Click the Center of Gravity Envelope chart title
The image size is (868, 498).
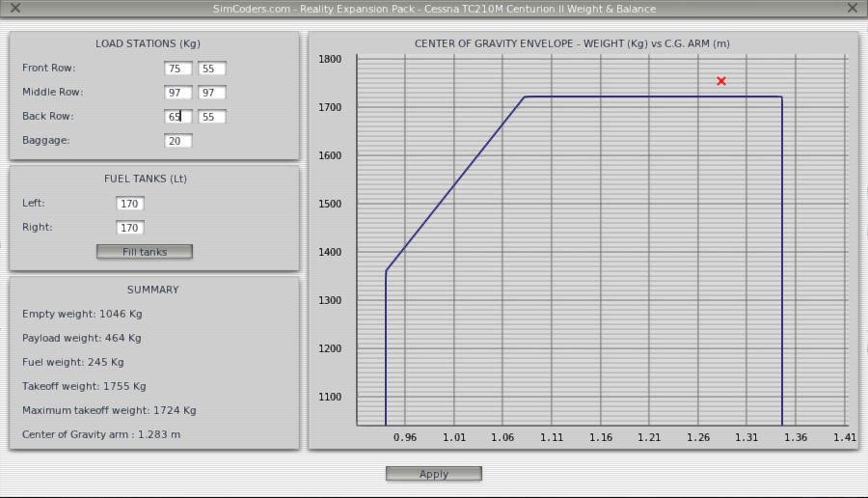572,43
